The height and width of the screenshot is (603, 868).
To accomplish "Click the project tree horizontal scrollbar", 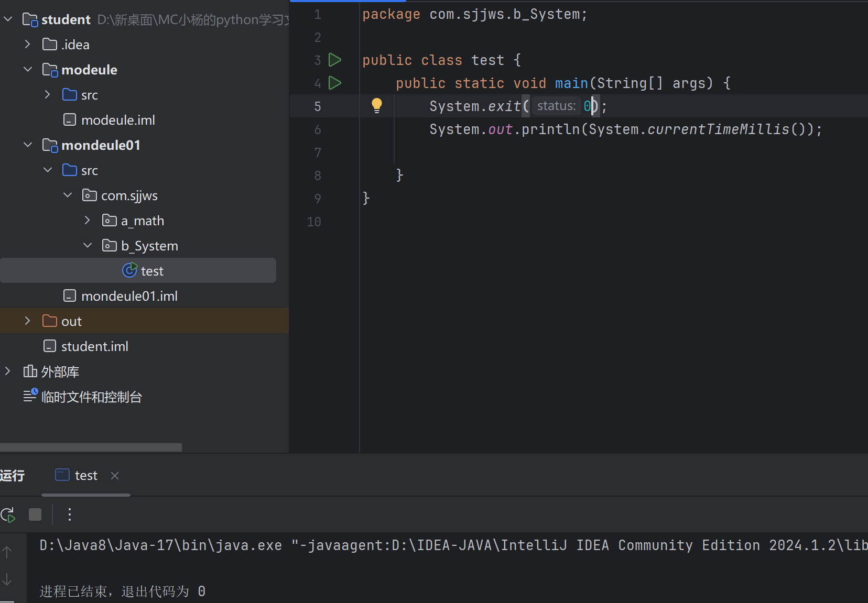I will 91,447.
